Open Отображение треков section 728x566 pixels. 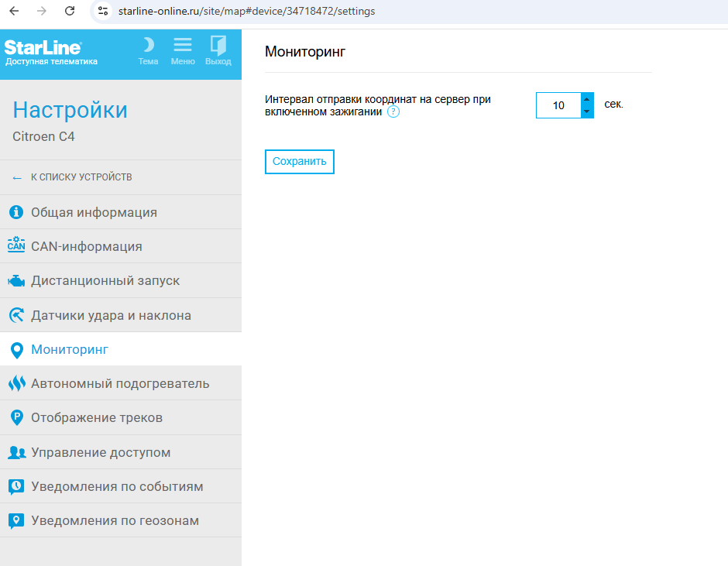click(x=121, y=417)
